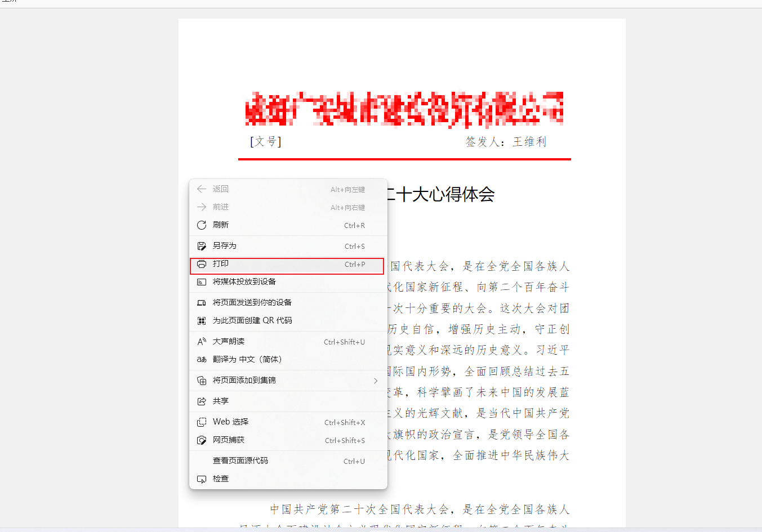Expand the 将页面添加到集锦 submenu chevron
762x532 pixels.
pos(376,381)
